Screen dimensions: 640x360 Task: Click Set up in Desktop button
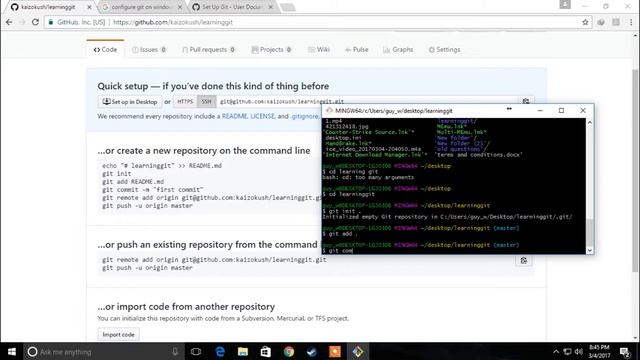pyautogui.click(x=130, y=102)
